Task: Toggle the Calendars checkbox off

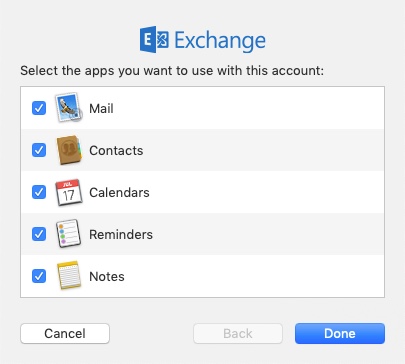Action: (39, 192)
